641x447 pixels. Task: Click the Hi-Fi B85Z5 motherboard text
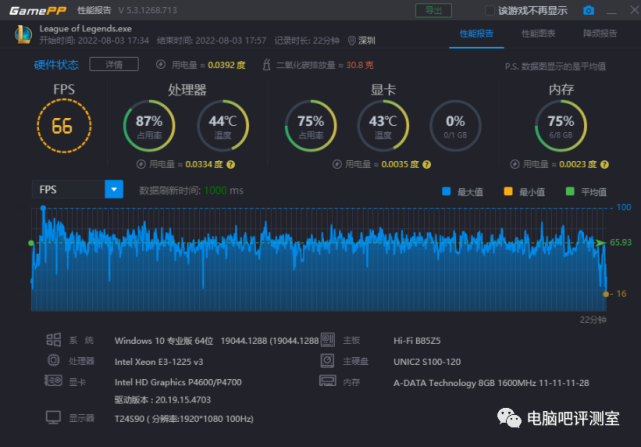point(417,341)
